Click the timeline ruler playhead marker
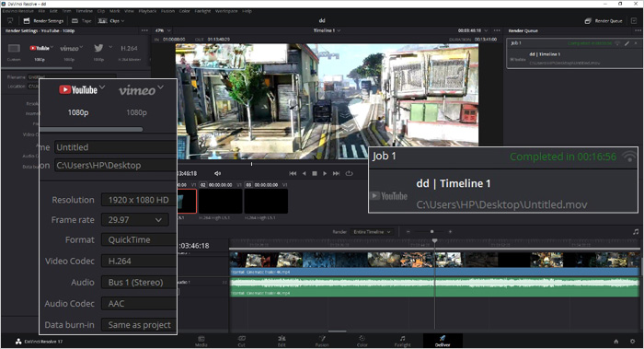 coord(434,241)
